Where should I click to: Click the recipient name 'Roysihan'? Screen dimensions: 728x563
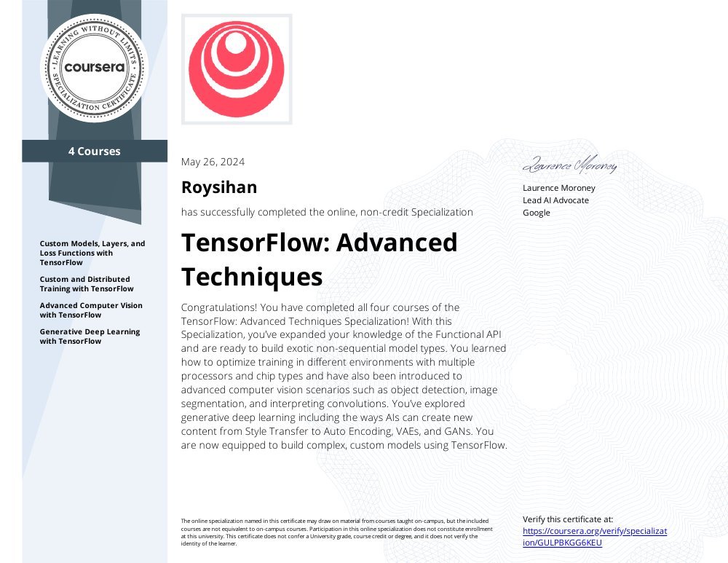[x=219, y=187]
